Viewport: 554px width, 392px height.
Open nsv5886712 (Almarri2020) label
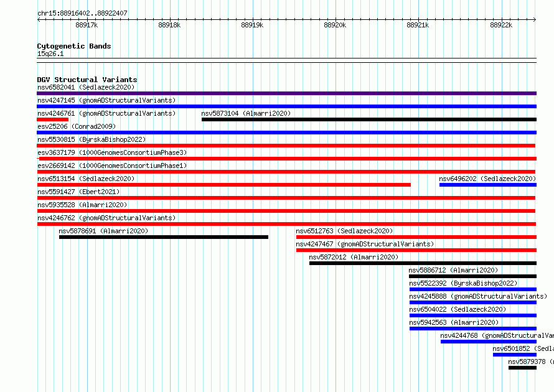453,270
